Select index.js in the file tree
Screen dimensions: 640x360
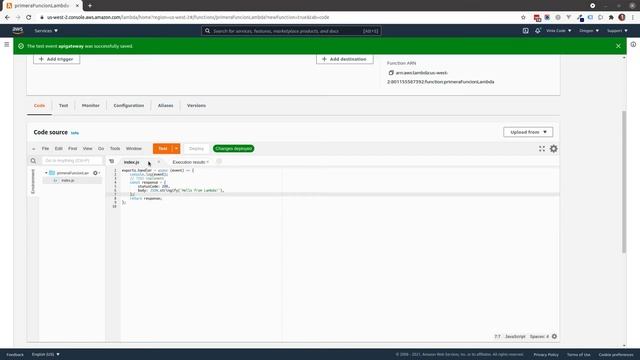(68, 180)
